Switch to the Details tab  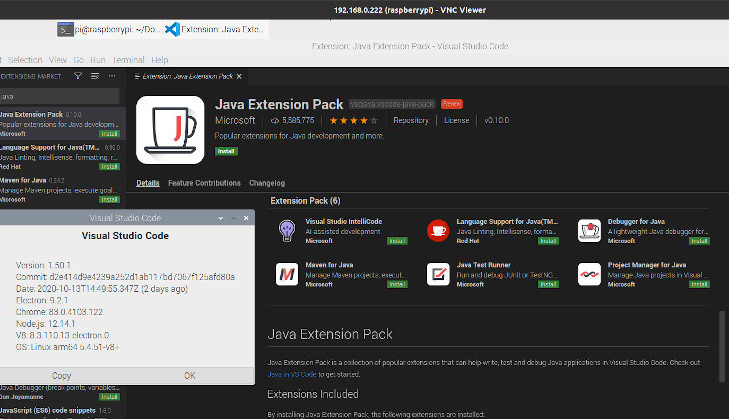pyautogui.click(x=148, y=183)
